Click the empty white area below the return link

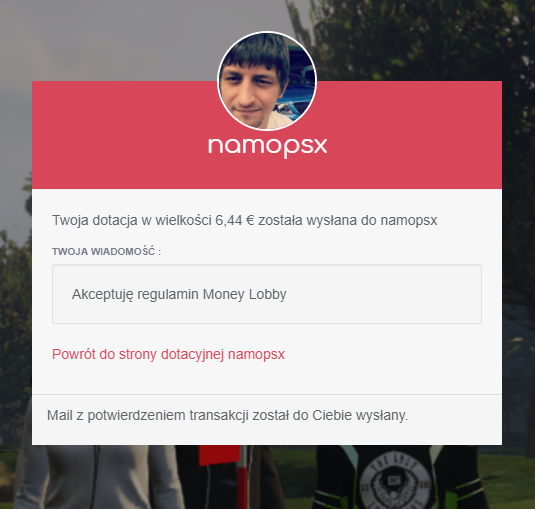267,378
